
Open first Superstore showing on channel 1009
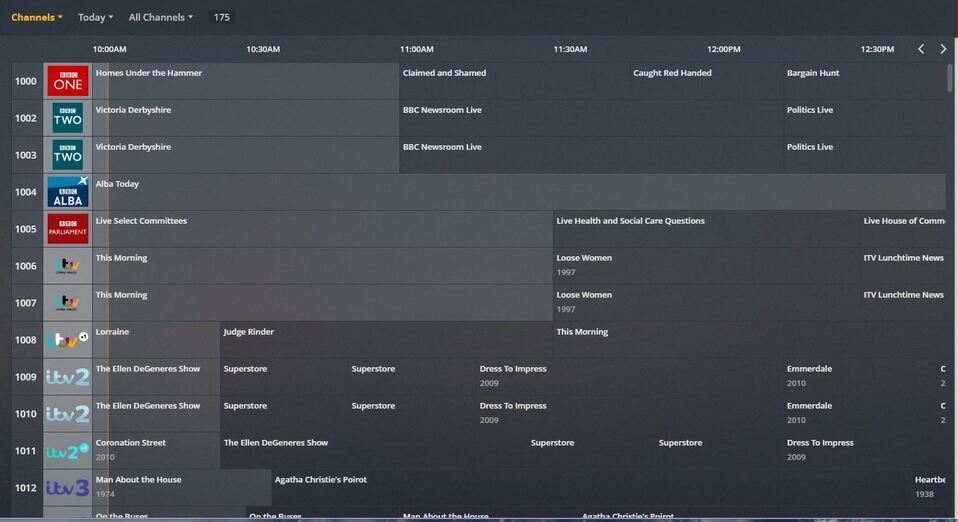[284, 377]
